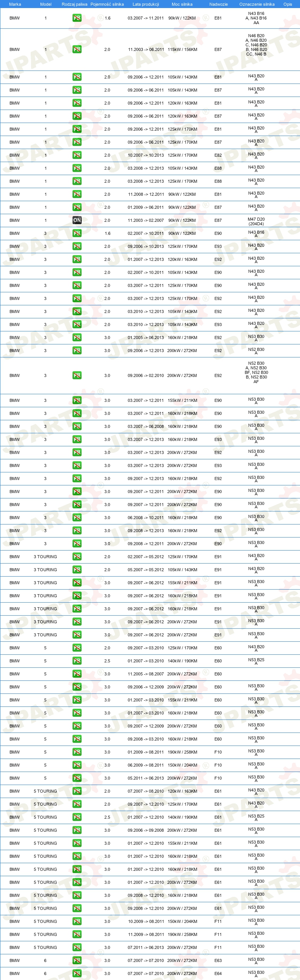This screenshot has width=300, height=980.
Task: Select the 11.2003 -> 02.2007 production years cell
Action: pos(146,220)
